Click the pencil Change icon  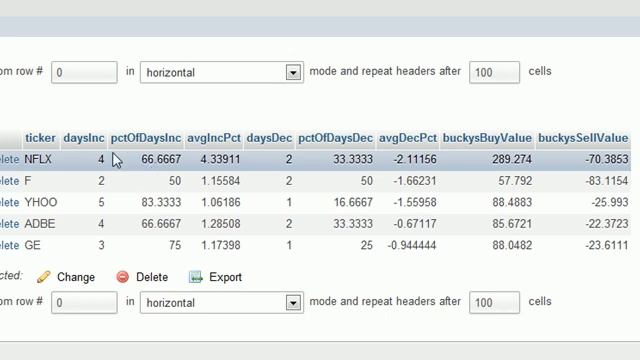(43, 277)
